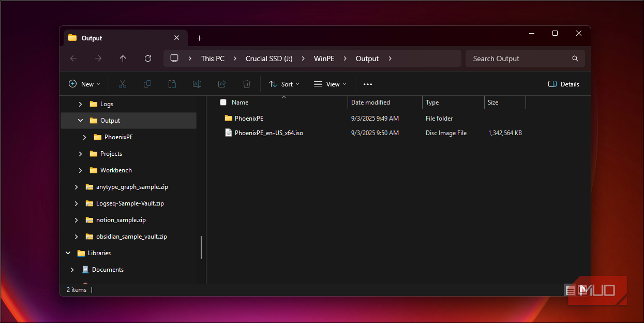Go forward with the right arrow
The image size is (644, 323).
[x=98, y=58]
